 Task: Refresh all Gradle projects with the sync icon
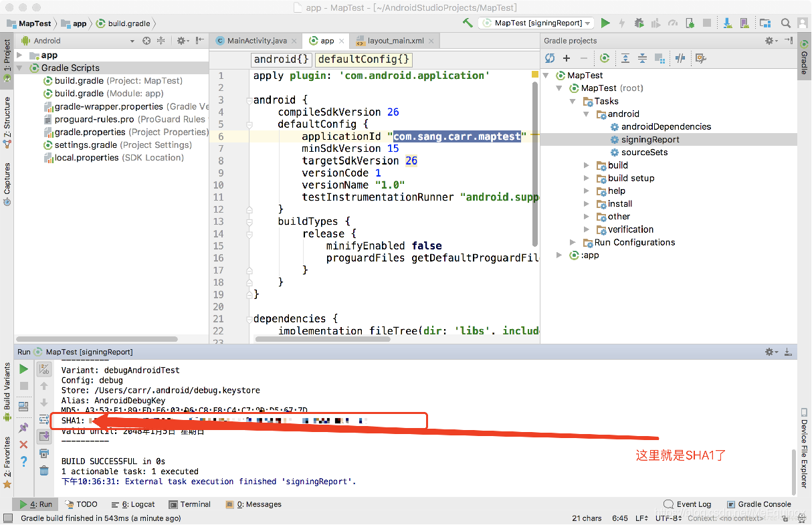click(549, 58)
